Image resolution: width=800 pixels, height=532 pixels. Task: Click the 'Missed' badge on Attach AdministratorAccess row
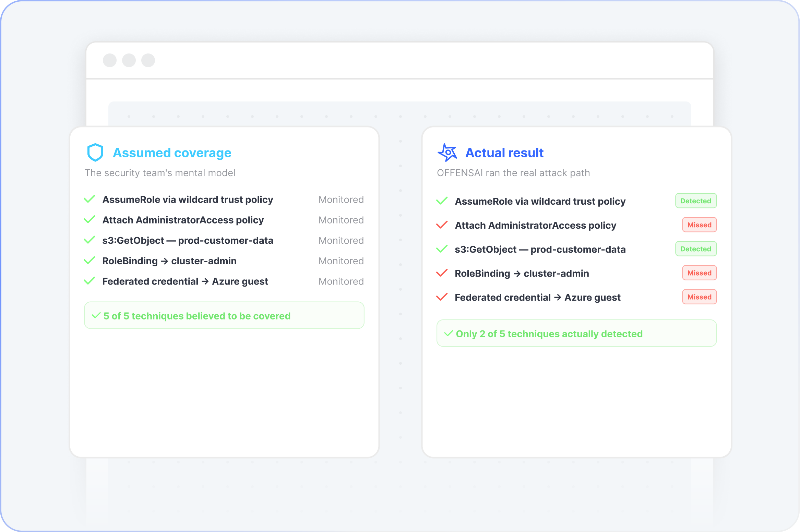pos(700,225)
